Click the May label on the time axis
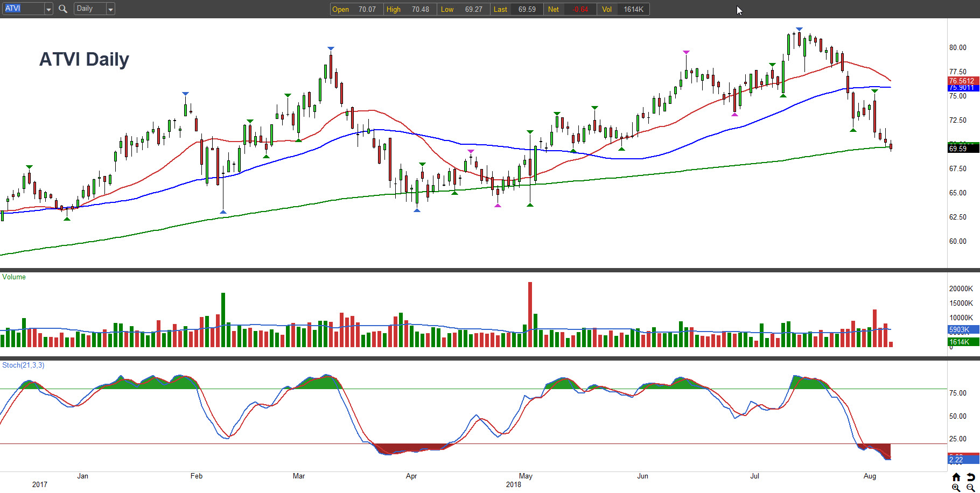Image resolution: width=980 pixels, height=493 pixels. 526,476
